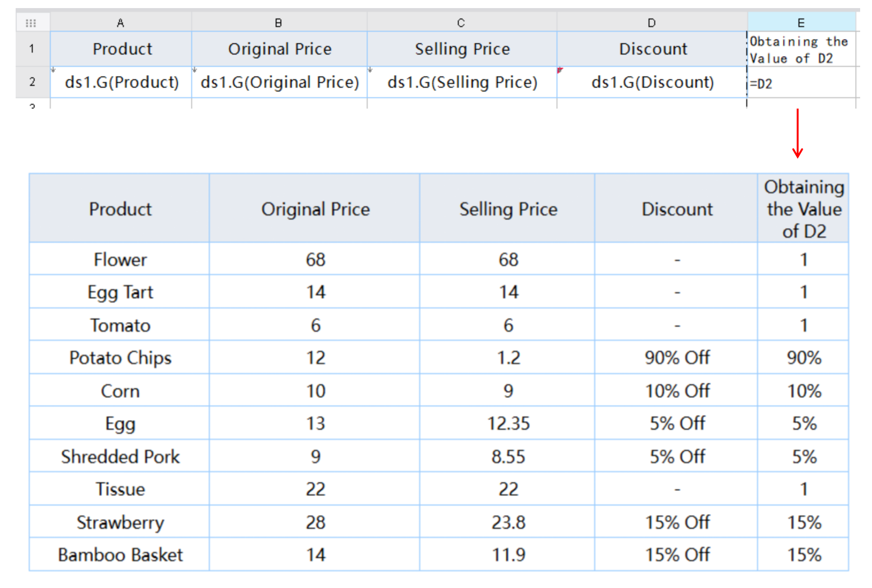The width and height of the screenshot is (872, 588).
Task: Click the cell containing =D2 formula
Action: (x=801, y=82)
